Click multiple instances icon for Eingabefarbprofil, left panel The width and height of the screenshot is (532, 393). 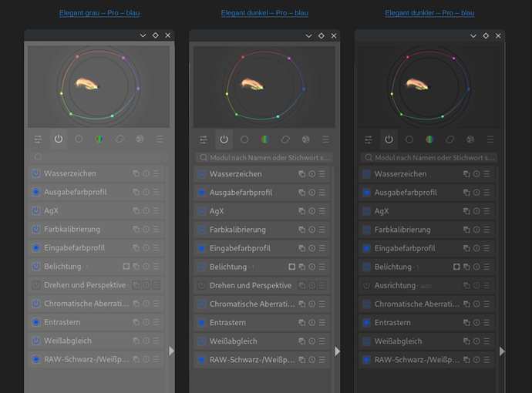136,248
